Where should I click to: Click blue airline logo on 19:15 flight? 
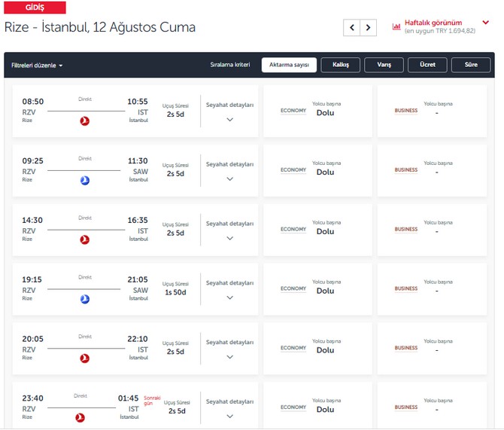coord(85,299)
